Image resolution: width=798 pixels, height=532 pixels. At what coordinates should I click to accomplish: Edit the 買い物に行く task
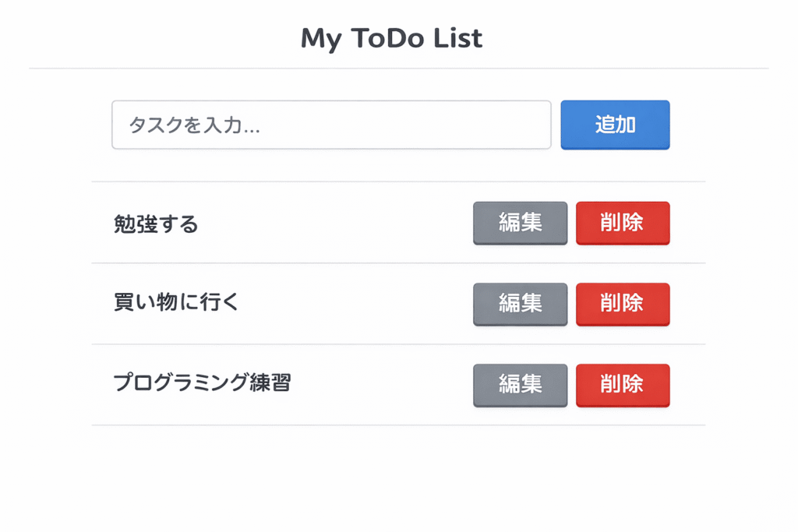click(520, 305)
